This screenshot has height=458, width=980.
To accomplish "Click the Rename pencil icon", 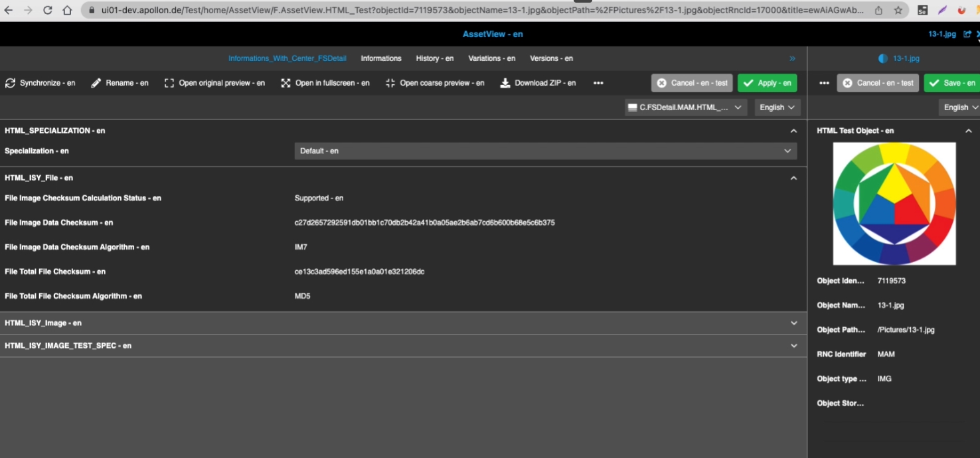I will point(96,83).
